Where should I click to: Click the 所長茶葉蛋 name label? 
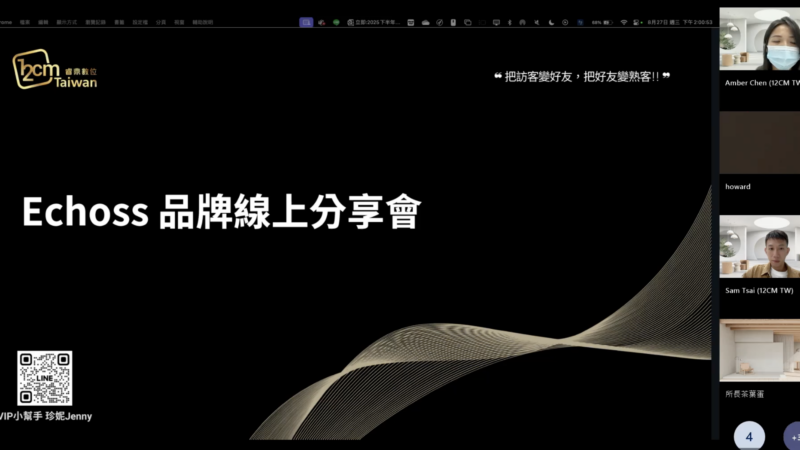point(744,394)
